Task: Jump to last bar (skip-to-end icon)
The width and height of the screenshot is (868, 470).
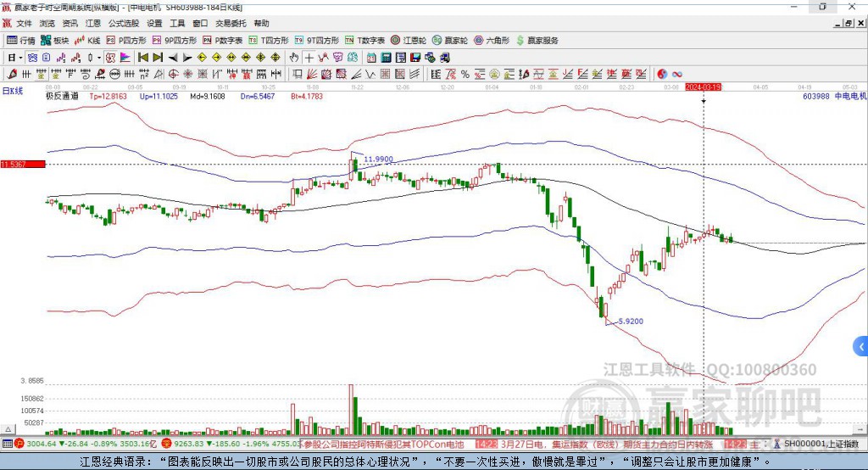Action: pyautogui.click(x=158, y=58)
